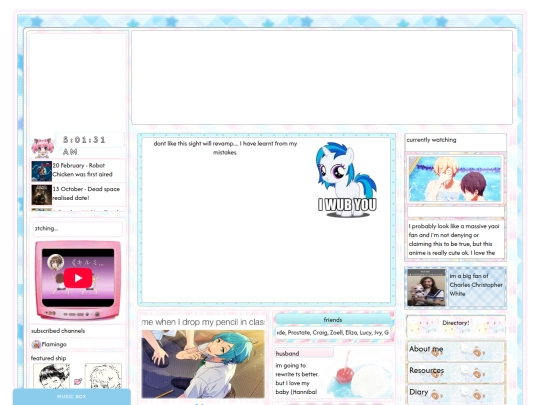
Task: Click the Charles Christopher White photo
Action: (426, 288)
